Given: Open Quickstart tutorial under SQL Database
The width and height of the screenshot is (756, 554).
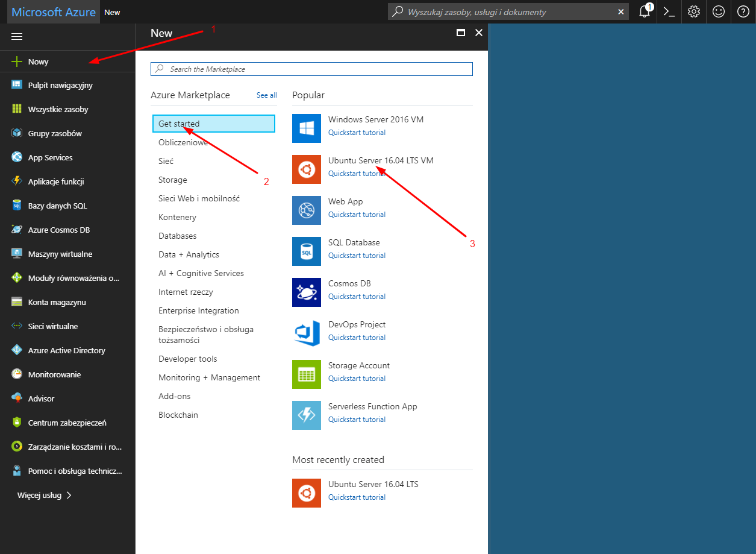Looking at the screenshot, I should [x=357, y=256].
